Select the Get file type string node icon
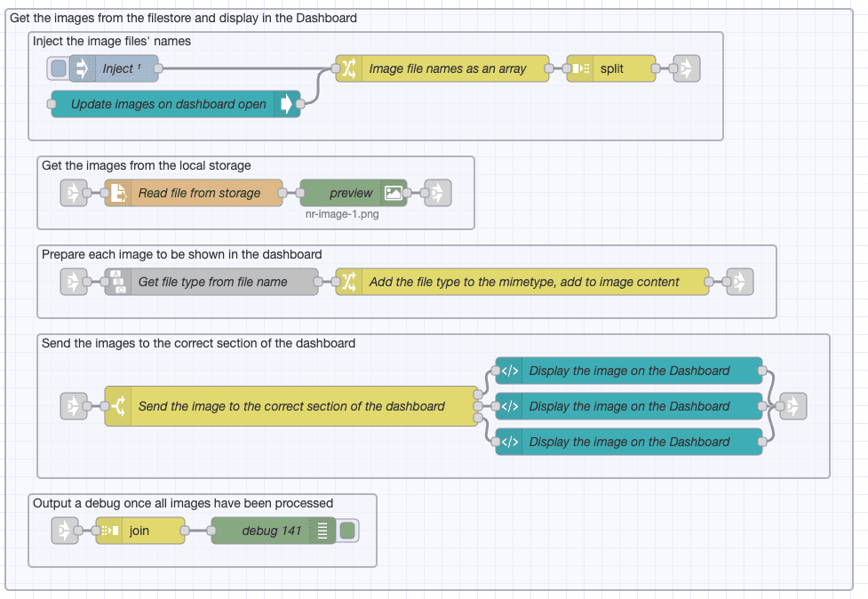Viewport: 868px width, 599px height. coord(117,282)
